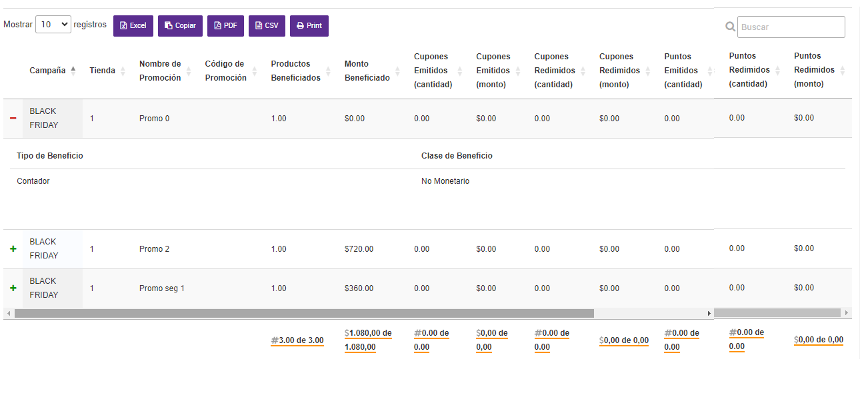Export the table with the Excel button
The image size is (868, 409).
tap(133, 26)
